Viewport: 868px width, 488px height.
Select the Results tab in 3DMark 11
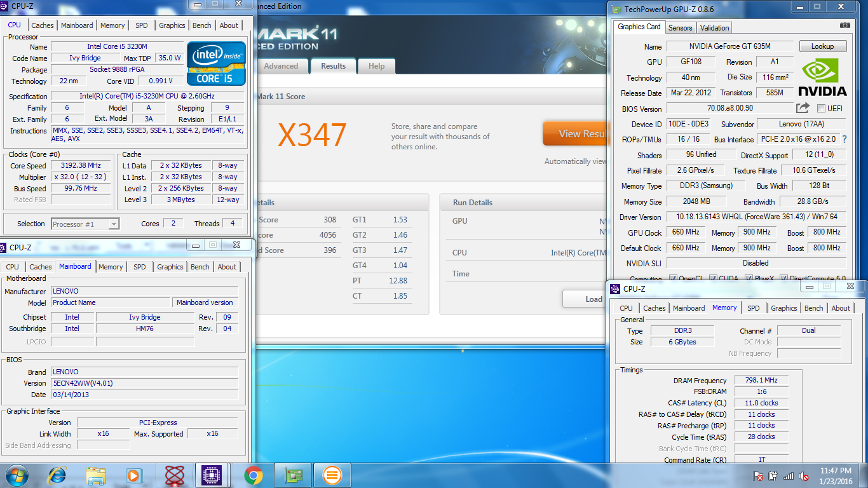point(334,66)
